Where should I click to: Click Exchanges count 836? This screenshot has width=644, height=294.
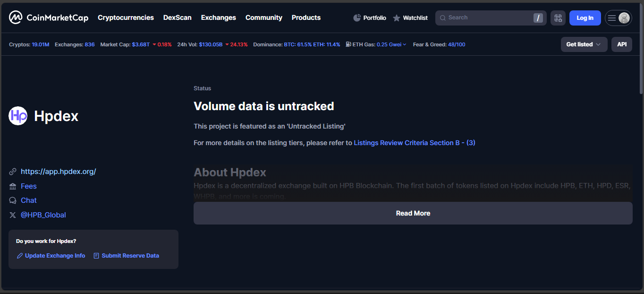pyautogui.click(x=90, y=44)
